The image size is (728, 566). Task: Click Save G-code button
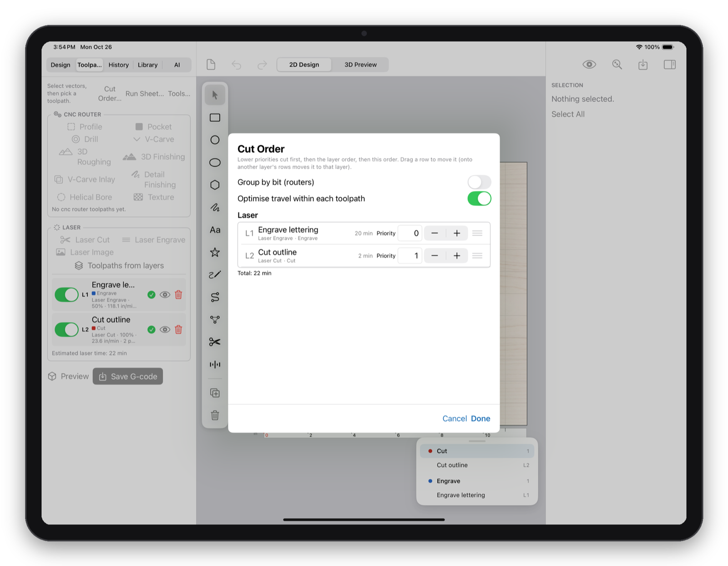point(128,376)
